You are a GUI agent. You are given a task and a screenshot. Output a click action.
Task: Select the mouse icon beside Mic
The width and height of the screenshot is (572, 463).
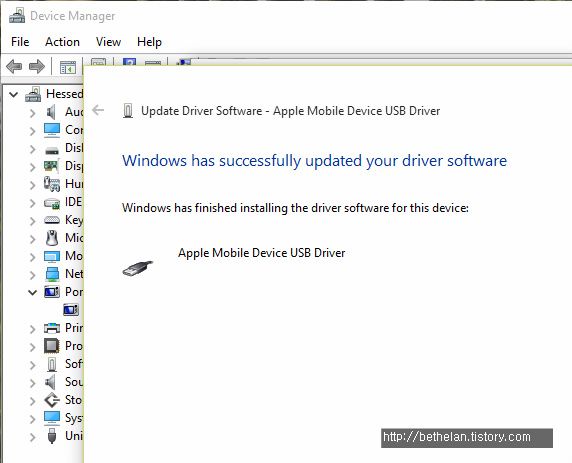pyautogui.click(x=52, y=238)
